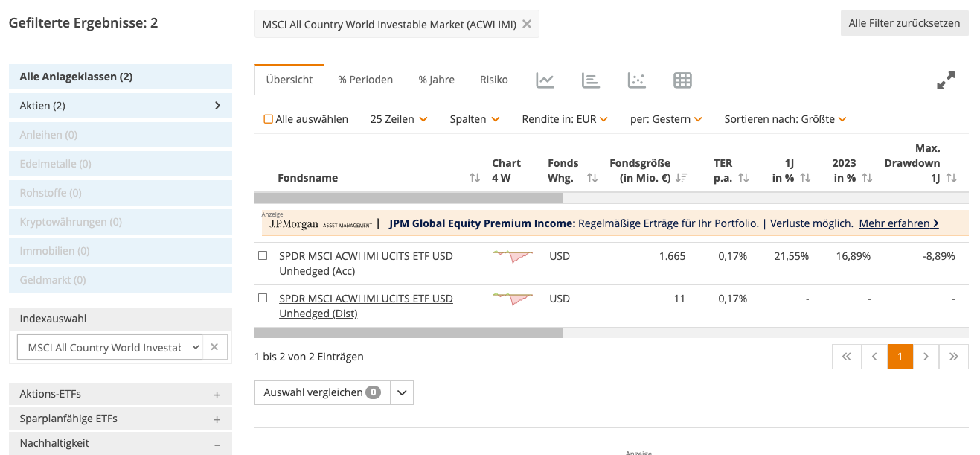980x455 pixels.
Task: Expand the Aktions-ETFs section
Action: click(x=121, y=394)
